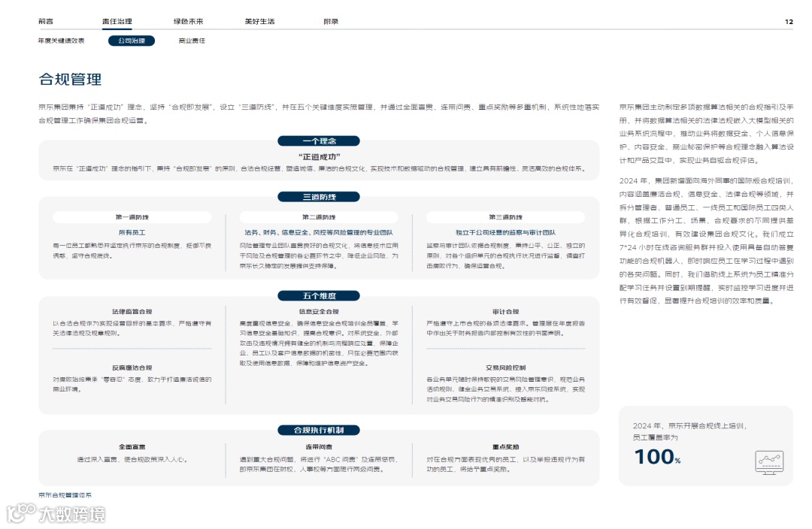
Task: Click the 信息安全合规 heading
Action: tap(319, 311)
